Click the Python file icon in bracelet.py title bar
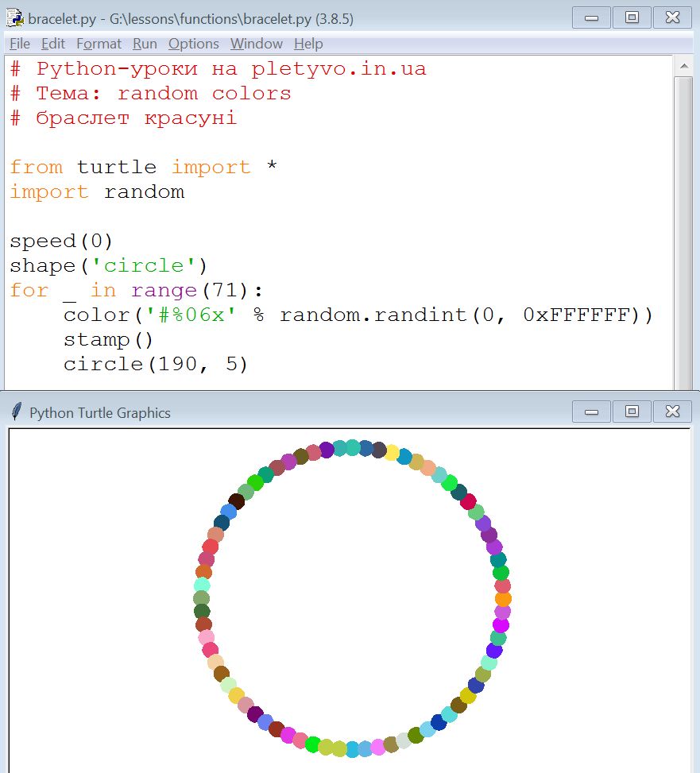This screenshot has width=700, height=773. [15, 18]
